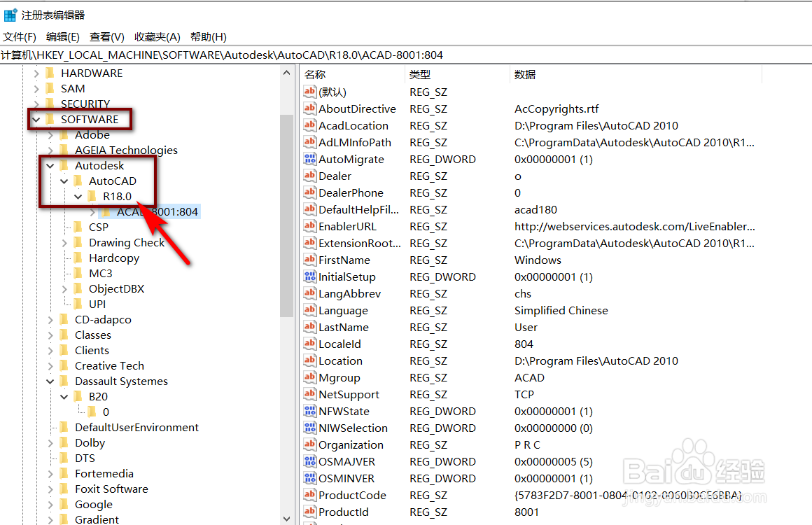This screenshot has width=812, height=525.
Task: Open the 帮助(H) menu
Action: click(x=208, y=37)
